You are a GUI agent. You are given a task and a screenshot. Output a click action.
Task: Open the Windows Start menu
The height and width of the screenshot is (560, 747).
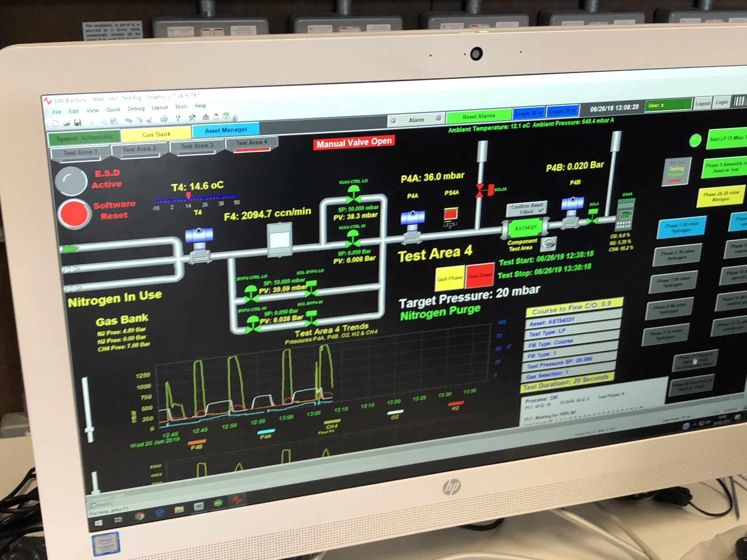coord(99,523)
